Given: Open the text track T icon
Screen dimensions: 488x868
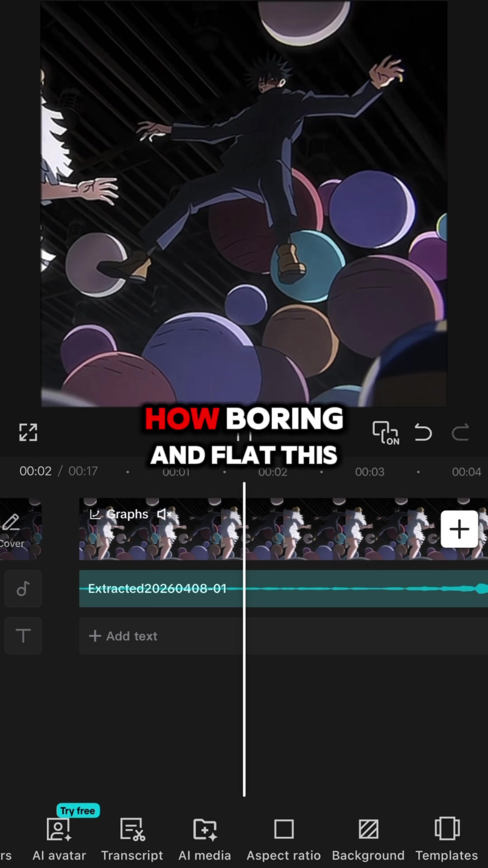Looking at the screenshot, I should click(x=23, y=636).
